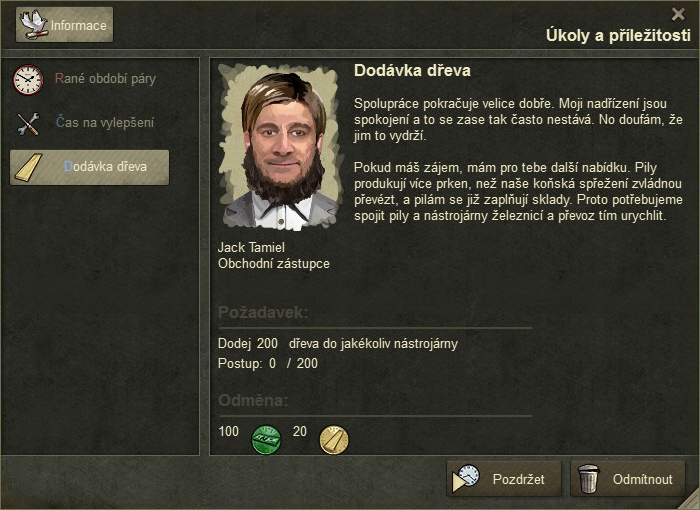Click the 100 money reward amount
700x510 pixels.
(x=229, y=431)
